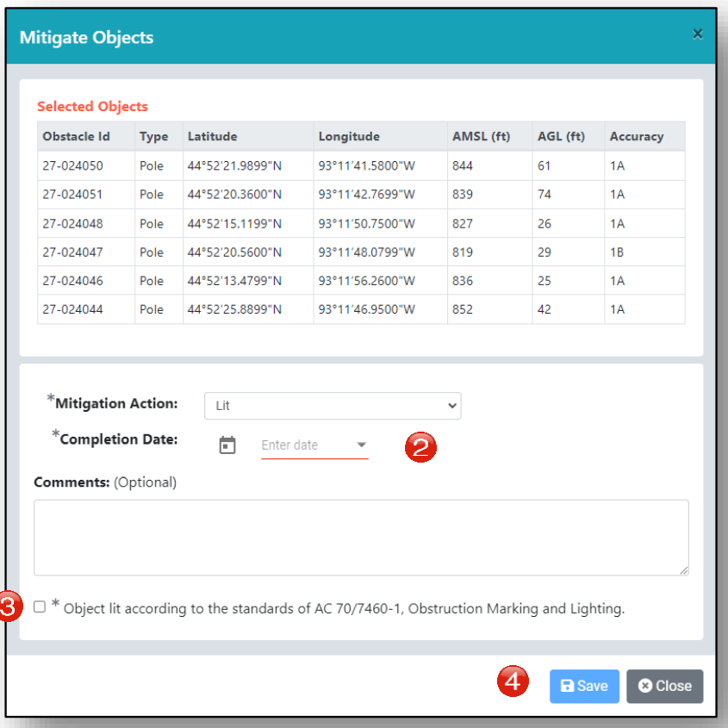Click latitude 44°52'25.8899"N
This screenshot has width=728, height=728.
tap(234, 309)
